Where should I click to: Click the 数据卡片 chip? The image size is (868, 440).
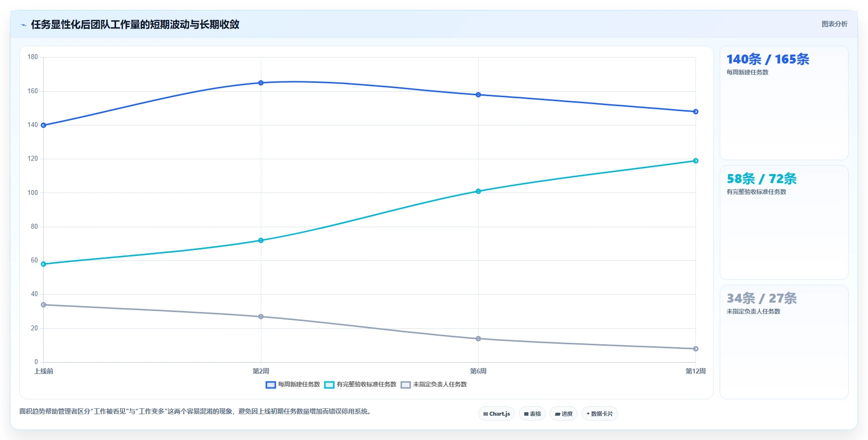point(599,414)
